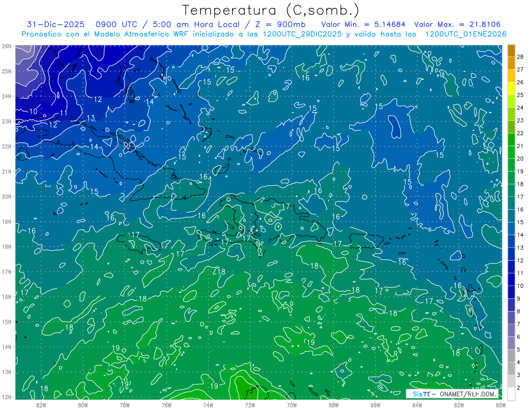Image resolution: width=532 pixels, height=411 pixels.
Task: Click the "80W" longitude axis label
Action: point(83,405)
